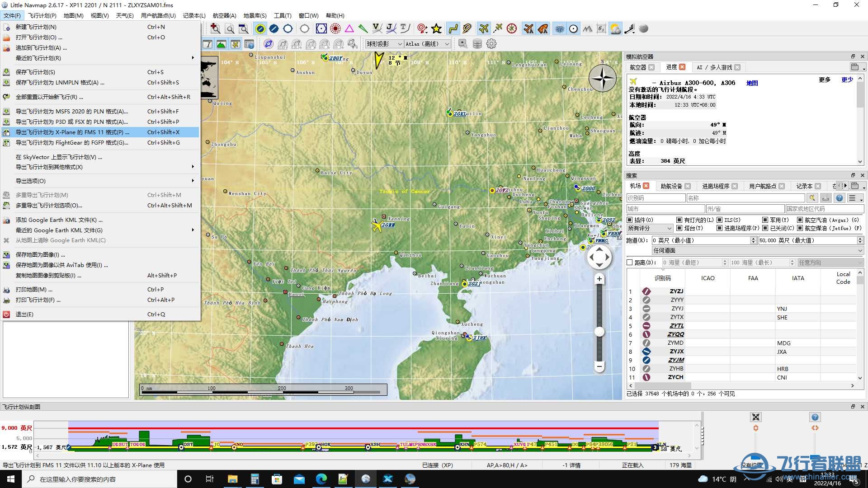Click the 更少 link

(847, 80)
